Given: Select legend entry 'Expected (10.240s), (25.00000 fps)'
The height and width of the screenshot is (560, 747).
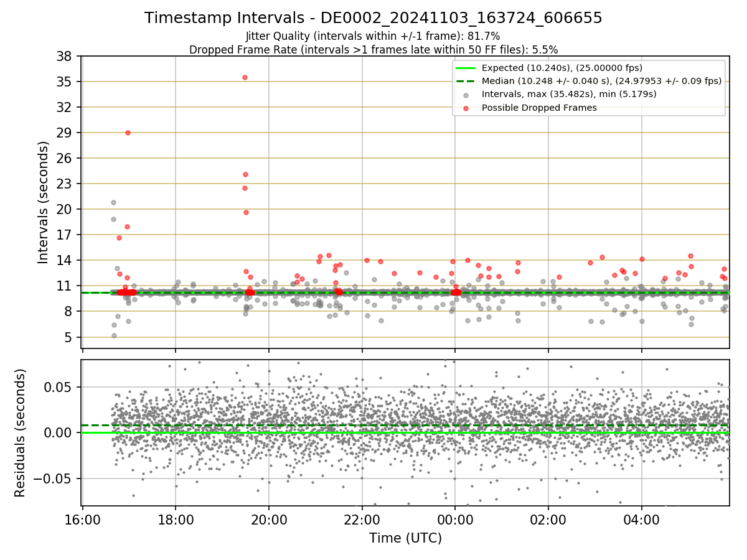Looking at the screenshot, I should (x=563, y=68).
